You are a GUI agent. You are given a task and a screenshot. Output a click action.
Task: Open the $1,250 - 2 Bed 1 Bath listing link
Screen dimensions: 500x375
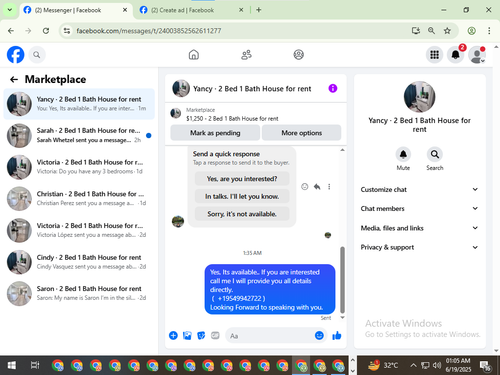(x=232, y=118)
